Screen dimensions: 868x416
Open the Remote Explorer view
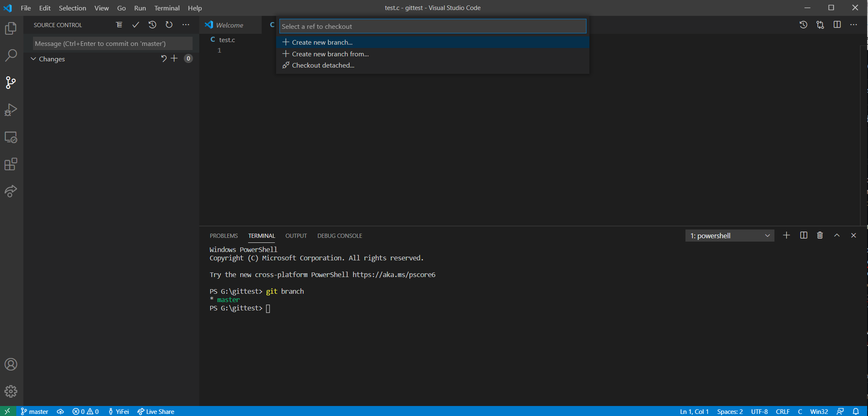[11, 137]
